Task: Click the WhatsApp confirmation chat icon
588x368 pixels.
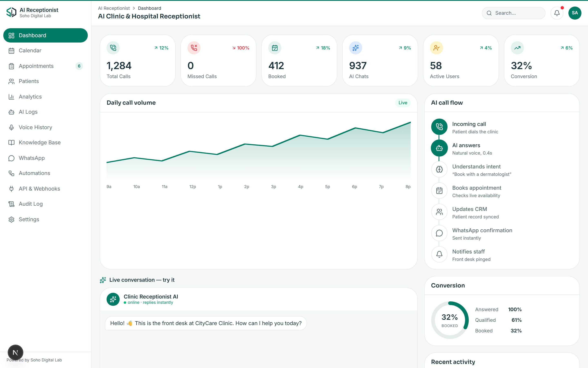Action: 439,233
